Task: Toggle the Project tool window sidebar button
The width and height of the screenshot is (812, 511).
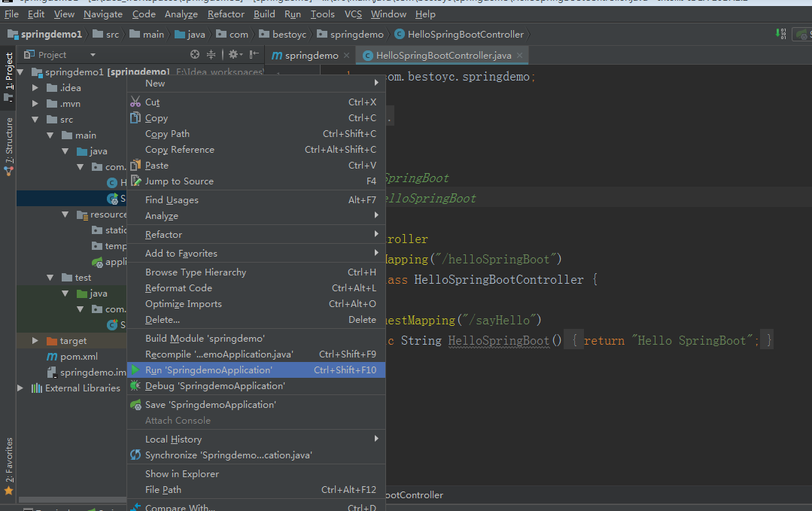Action: (9, 76)
